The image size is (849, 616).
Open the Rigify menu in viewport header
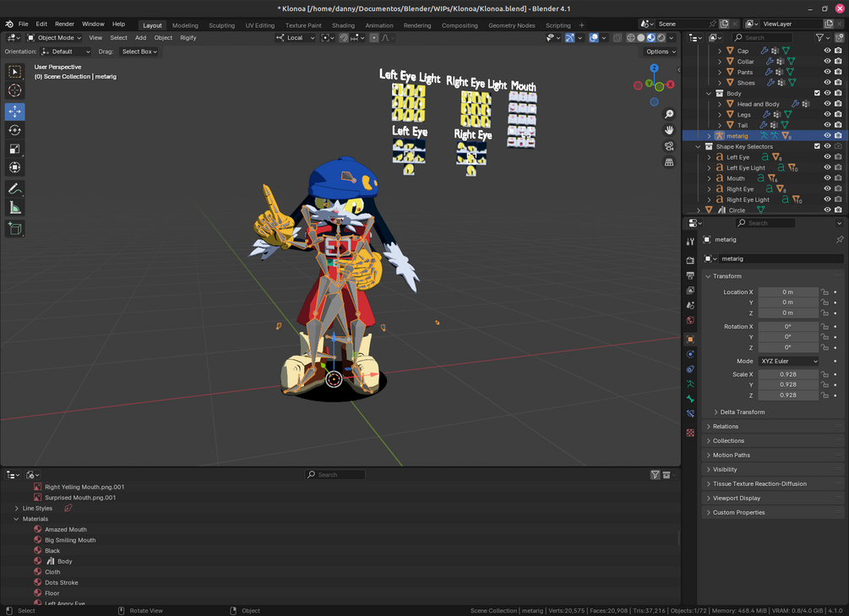click(x=188, y=38)
